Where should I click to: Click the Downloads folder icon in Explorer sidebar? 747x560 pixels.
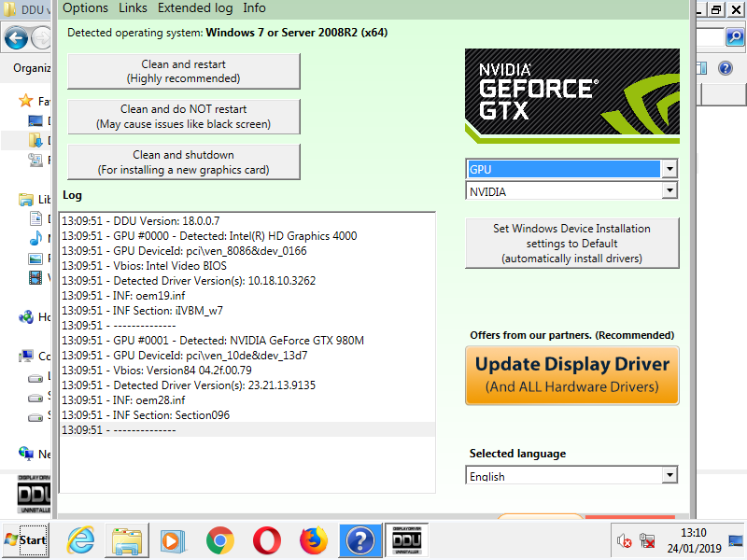(x=35, y=140)
